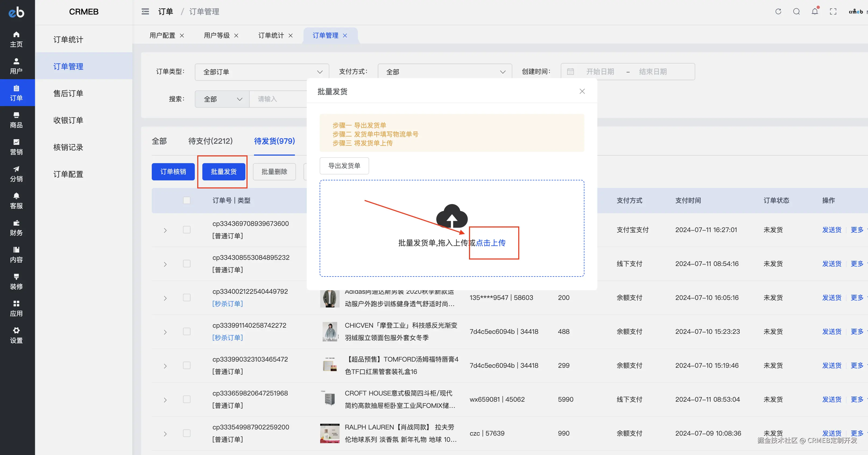Open the notifications bell icon
The image size is (868, 455).
coord(814,12)
